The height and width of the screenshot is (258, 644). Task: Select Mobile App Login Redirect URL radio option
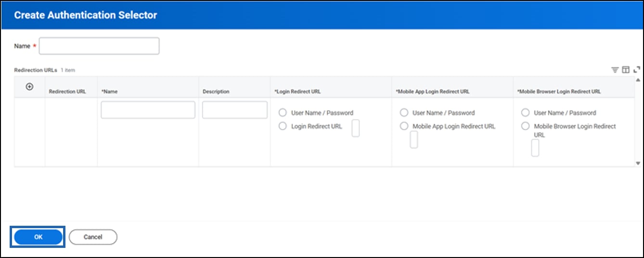(x=404, y=126)
